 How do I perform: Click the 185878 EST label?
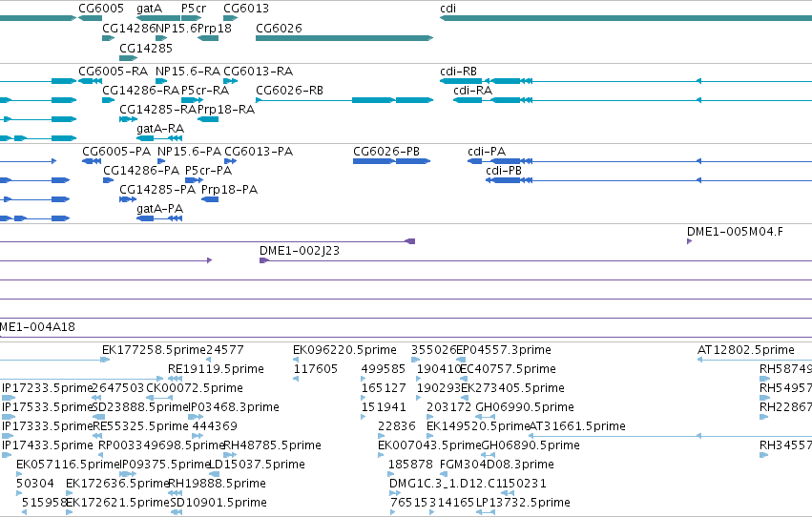tap(410, 465)
